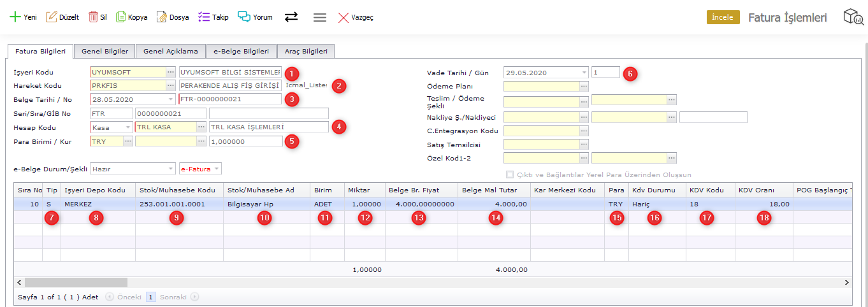
Task: Expand the Belge Tarihi date dropdown
Action: 170,99
